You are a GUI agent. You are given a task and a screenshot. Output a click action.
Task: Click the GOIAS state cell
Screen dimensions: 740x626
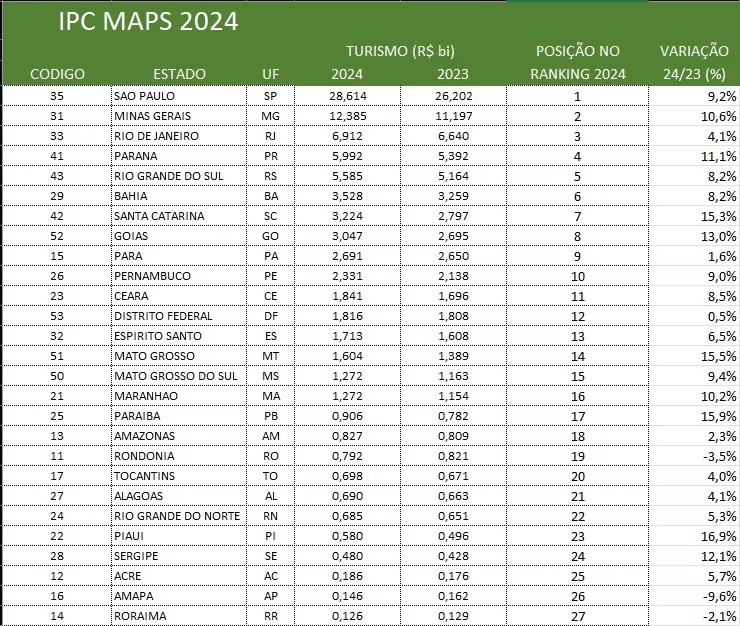coord(179,236)
